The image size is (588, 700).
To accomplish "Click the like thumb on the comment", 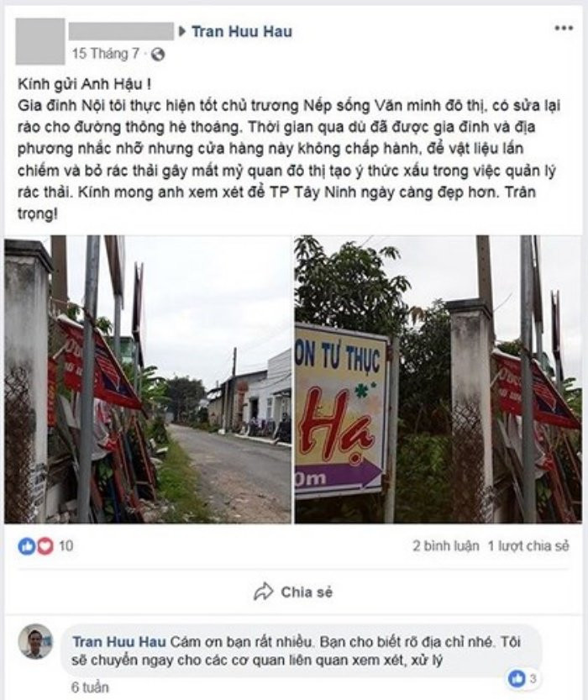I will 517,679.
